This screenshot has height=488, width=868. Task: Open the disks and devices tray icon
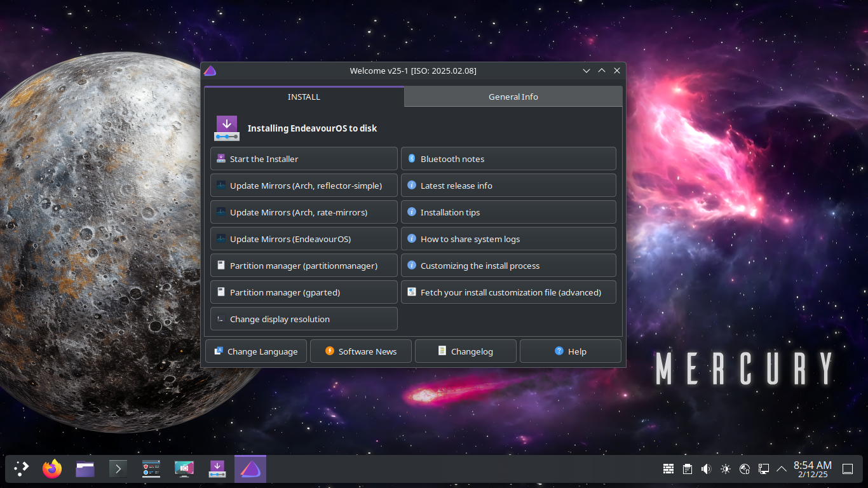745,469
